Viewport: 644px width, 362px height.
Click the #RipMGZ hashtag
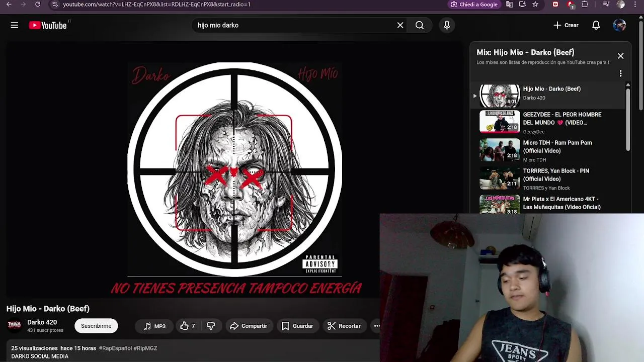pyautogui.click(x=145, y=348)
